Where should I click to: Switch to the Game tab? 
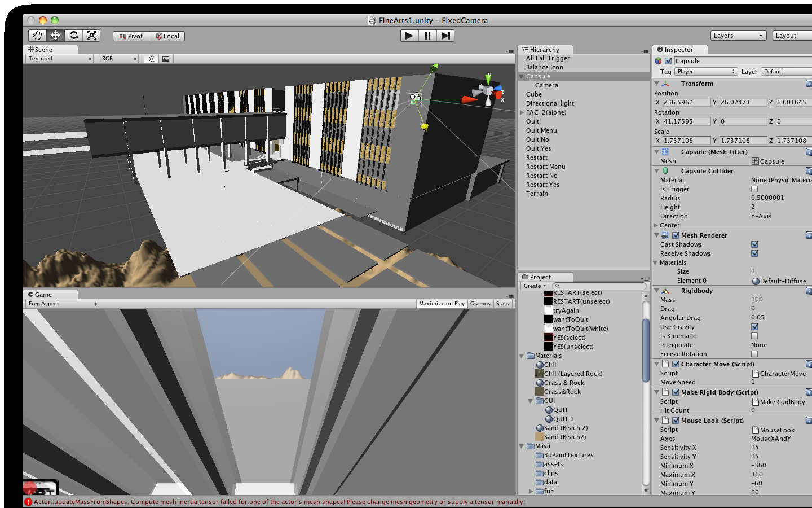click(x=42, y=295)
